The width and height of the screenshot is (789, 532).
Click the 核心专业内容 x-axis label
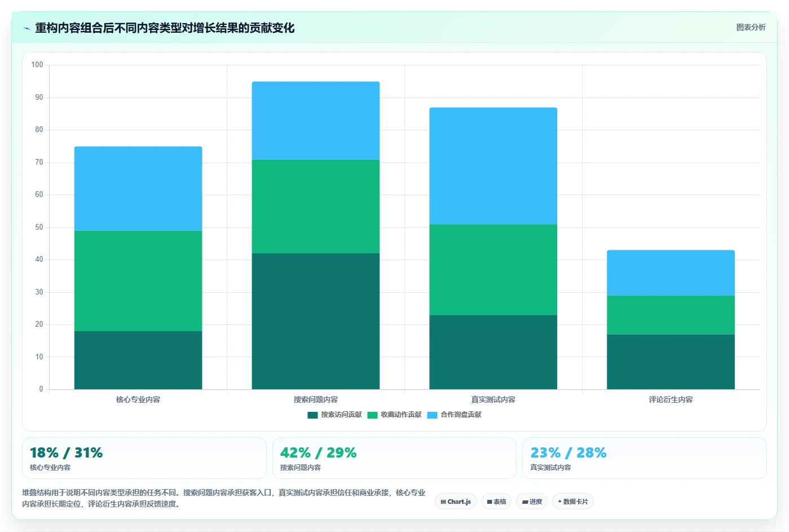138,399
